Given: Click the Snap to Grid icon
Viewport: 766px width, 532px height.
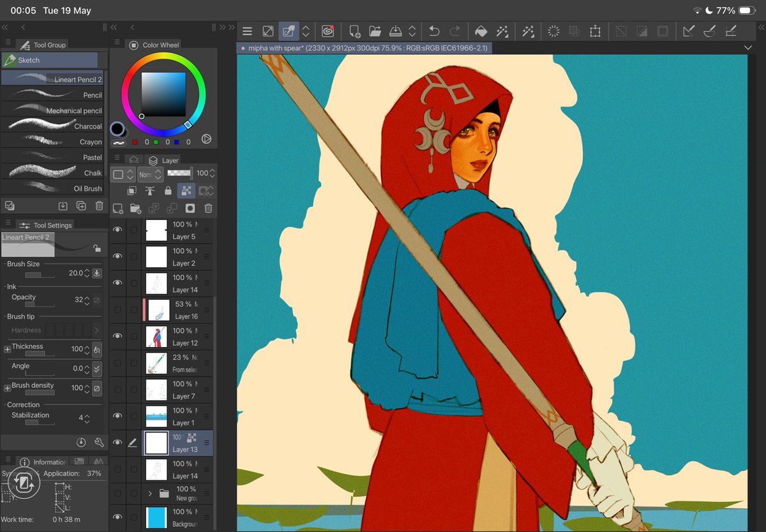Looking at the screenshot, I should (731, 31).
